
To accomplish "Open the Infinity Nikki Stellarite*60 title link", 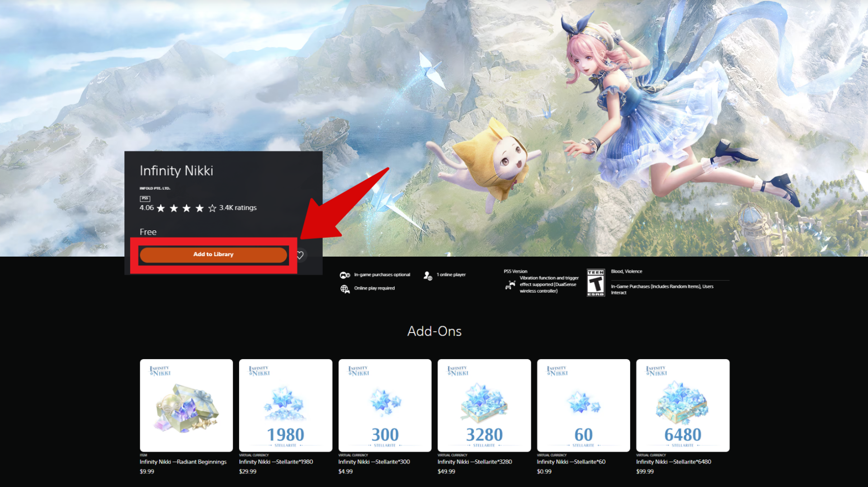I will (571, 462).
